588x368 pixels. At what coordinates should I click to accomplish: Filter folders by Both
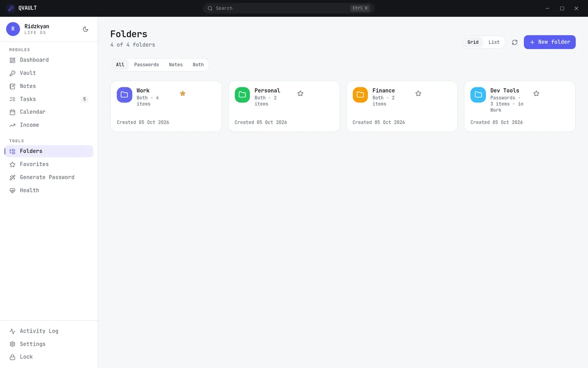[198, 65]
